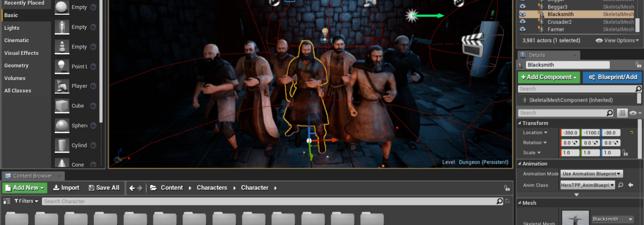Click the Save All button
The height and width of the screenshot is (225, 644).
tap(104, 188)
